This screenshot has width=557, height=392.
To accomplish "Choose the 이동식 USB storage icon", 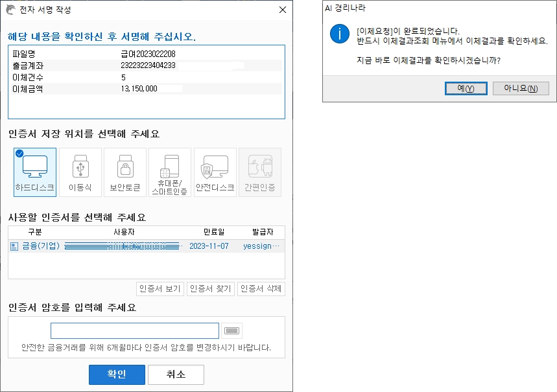I will pos(80,172).
